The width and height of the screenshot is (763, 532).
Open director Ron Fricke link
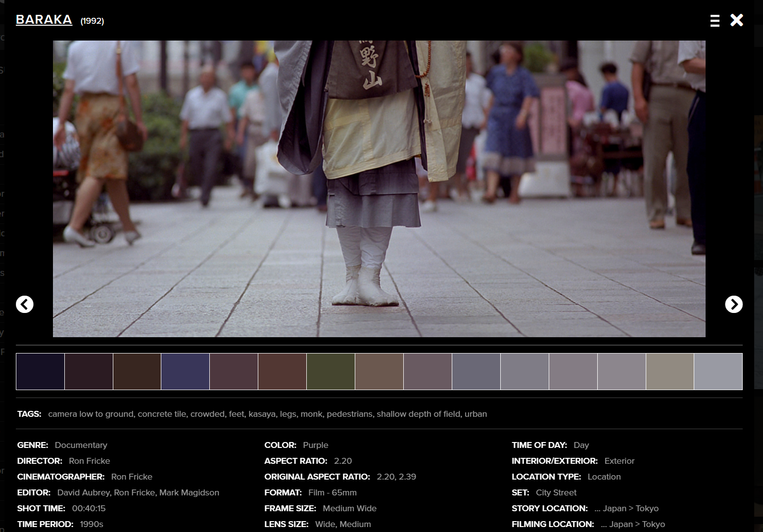[x=89, y=461]
